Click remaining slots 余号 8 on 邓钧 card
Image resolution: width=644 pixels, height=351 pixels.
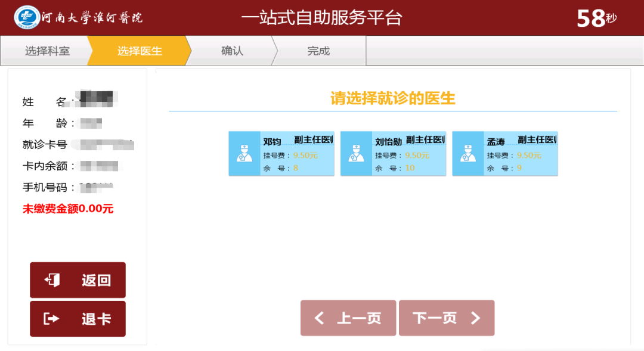[x=281, y=168]
